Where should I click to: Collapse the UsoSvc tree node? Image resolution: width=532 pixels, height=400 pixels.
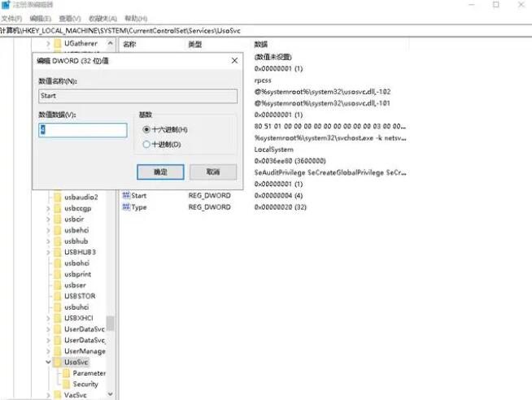(x=48, y=362)
